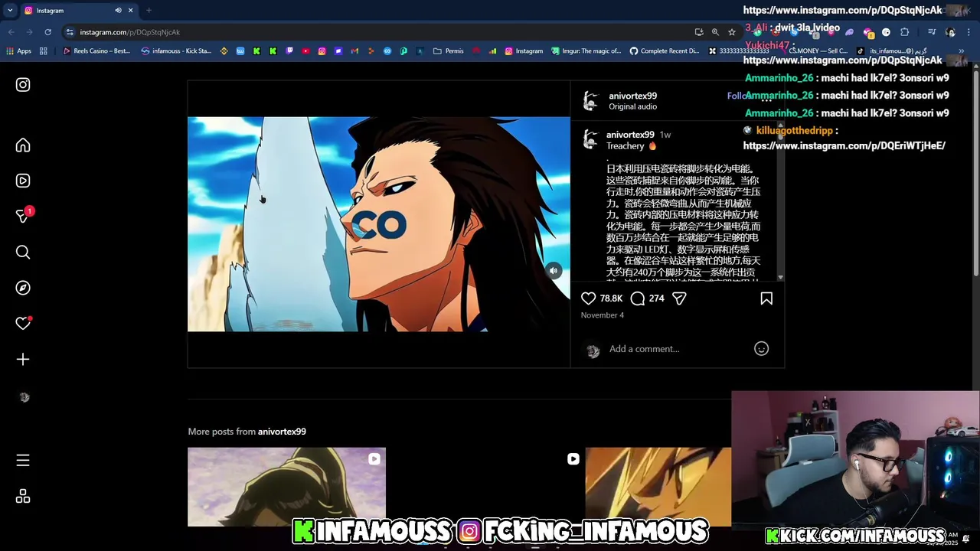Screen dimensions: 980x551
Task: Open Reels from the Instagram sidebar
Action: tap(23, 181)
